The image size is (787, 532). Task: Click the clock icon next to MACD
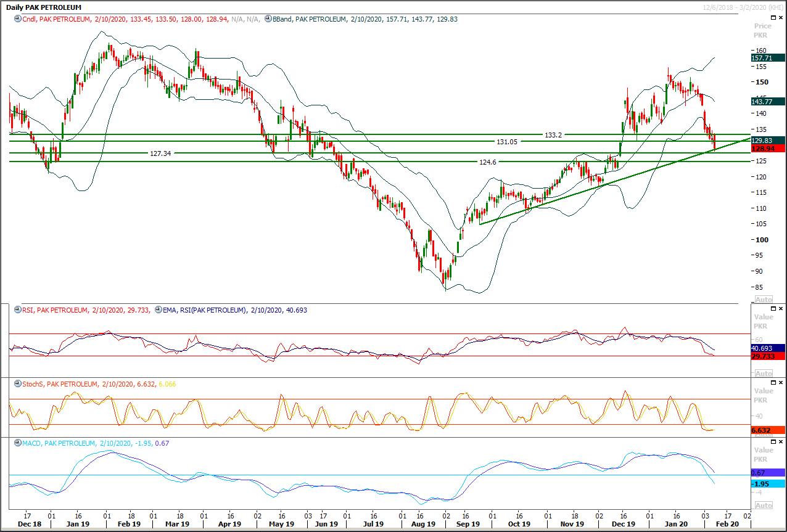17,443
